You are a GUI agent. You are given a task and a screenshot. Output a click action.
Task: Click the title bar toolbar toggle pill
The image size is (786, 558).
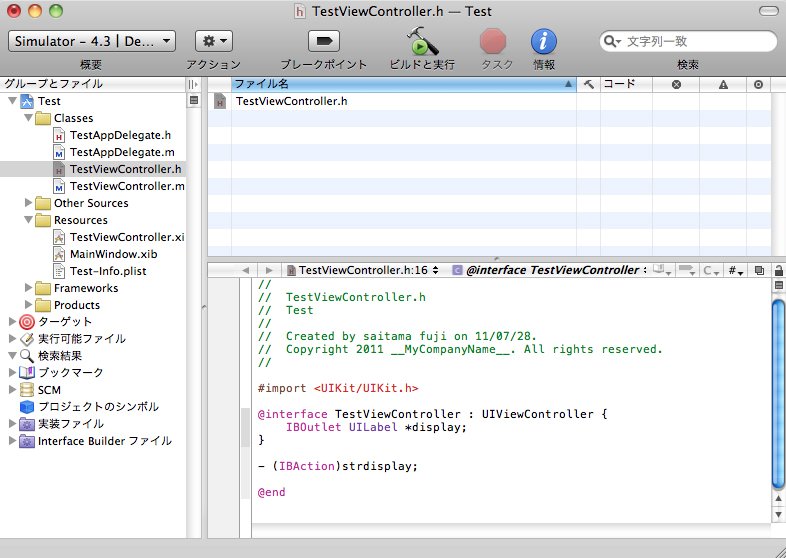pyautogui.click(x=768, y=11)
